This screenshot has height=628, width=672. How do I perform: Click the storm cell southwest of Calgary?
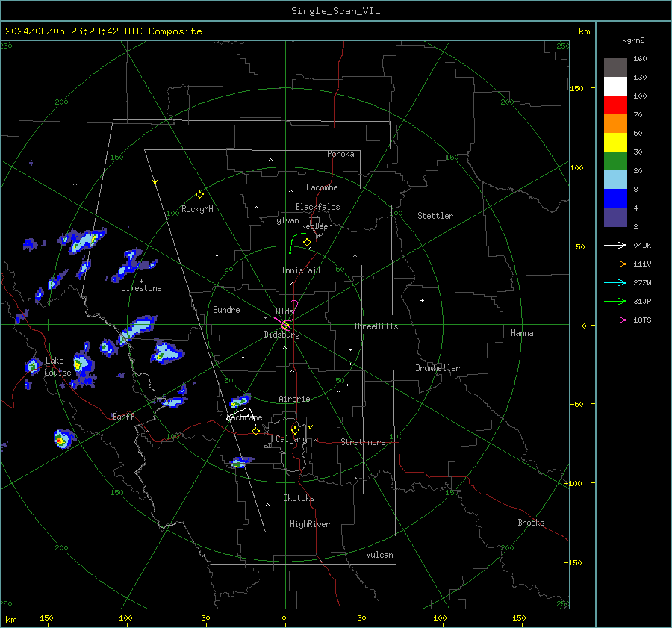[240, 462]
